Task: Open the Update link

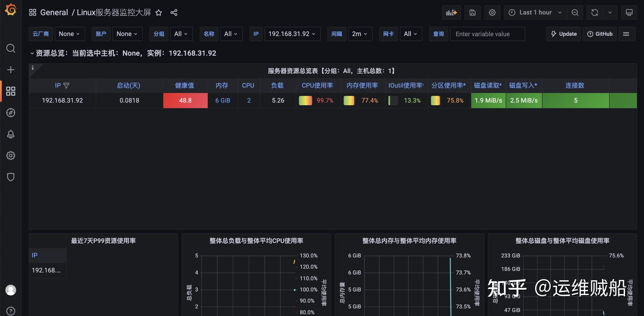Action: (x=563, y=34)
